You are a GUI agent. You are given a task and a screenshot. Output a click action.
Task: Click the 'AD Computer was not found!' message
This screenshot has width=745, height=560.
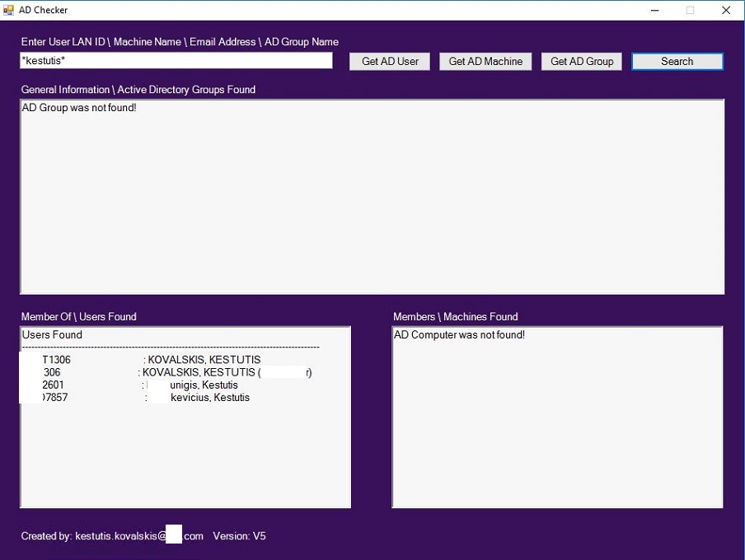tap(459, 335)
